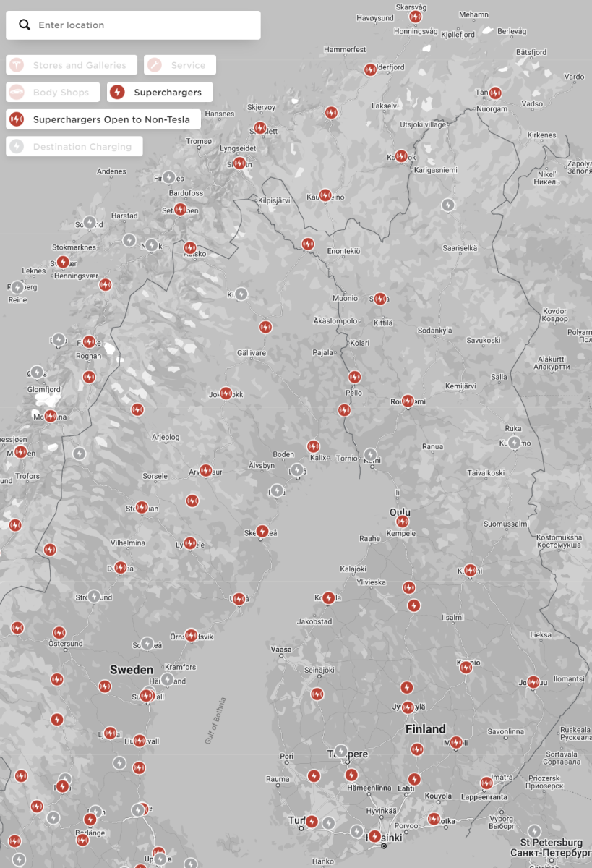
Task: Click the Supercharger pin at Borlänge
Action: click(82, 840)
